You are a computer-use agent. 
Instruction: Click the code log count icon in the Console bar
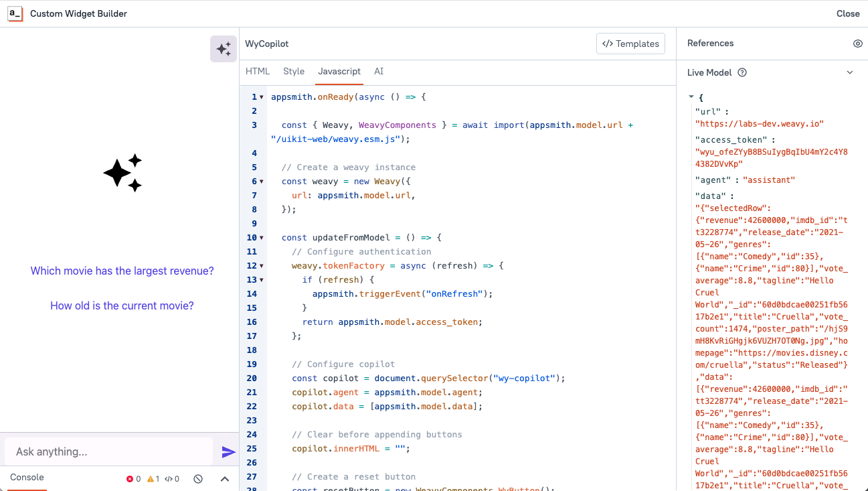[x=168, y=479]
